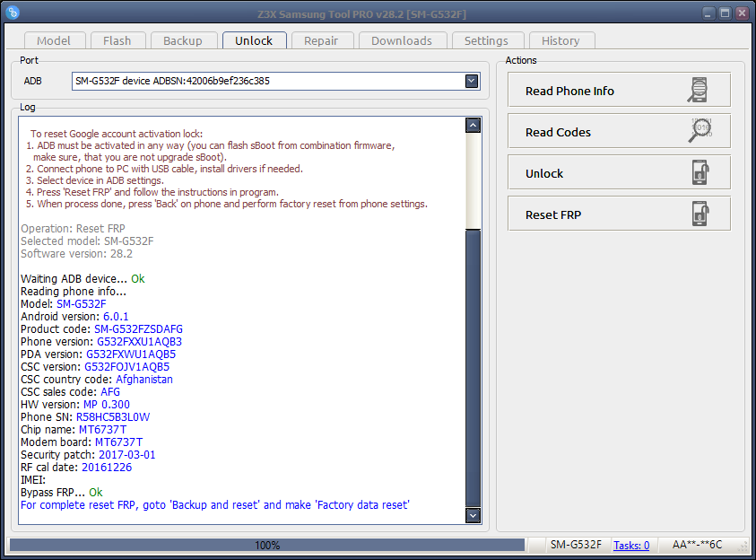The image size is (756, 560).
Task: Click the RF cal date 20161226
Action: point(107,468)
